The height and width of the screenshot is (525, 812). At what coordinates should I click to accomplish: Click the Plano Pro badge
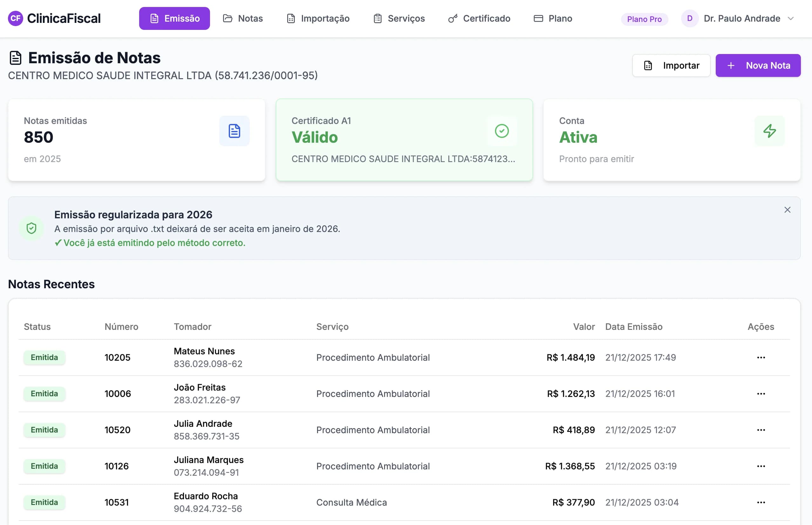tap(644, 19)
